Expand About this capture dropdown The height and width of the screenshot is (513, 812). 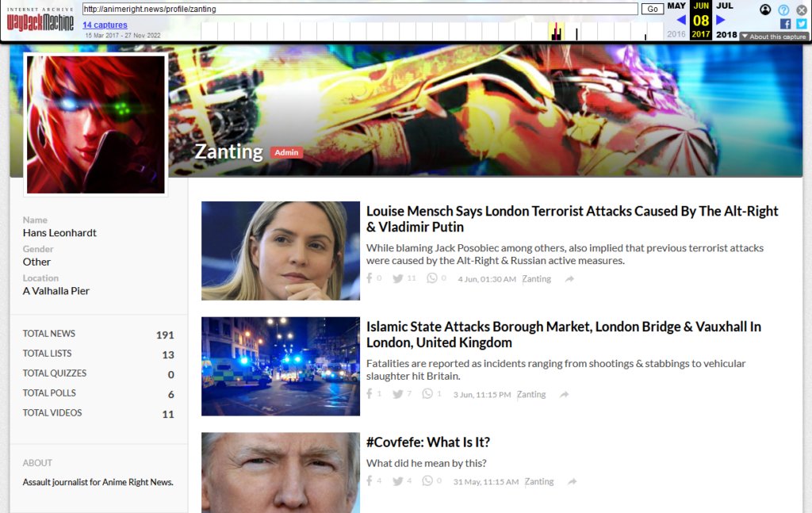774,36
